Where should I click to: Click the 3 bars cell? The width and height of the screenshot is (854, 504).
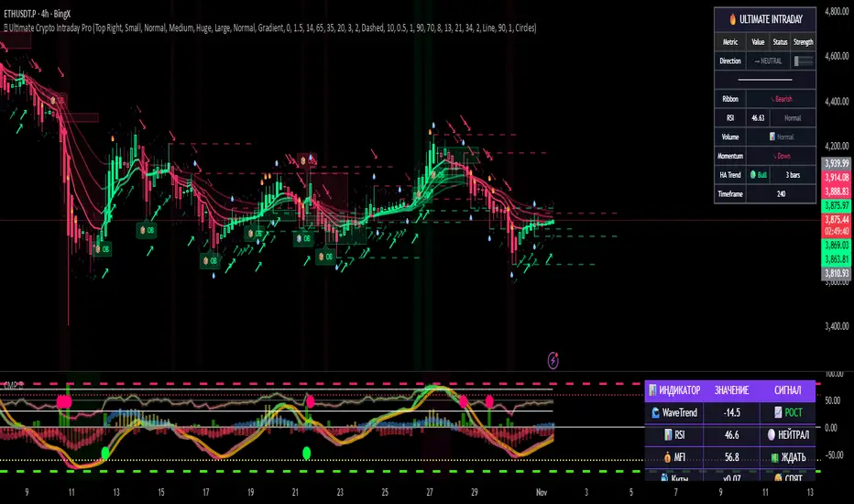pyautogui.click(x=793, y=175)
